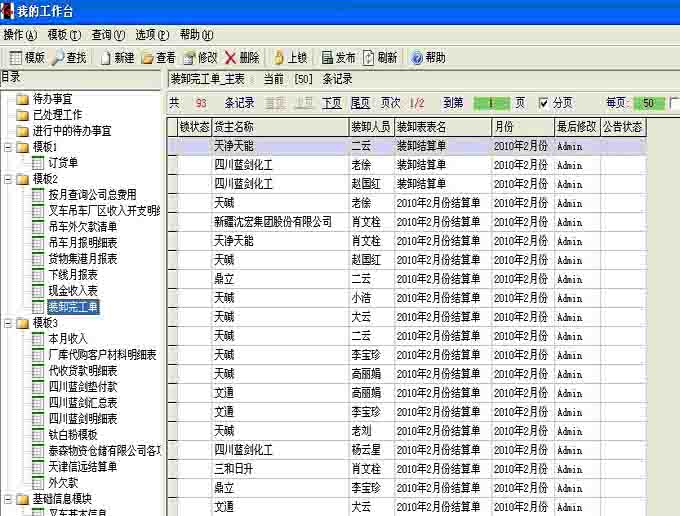Screen dimensions: 680x516
Task: Collapse the 模板3 tree folder
Action: click(8, 323)
